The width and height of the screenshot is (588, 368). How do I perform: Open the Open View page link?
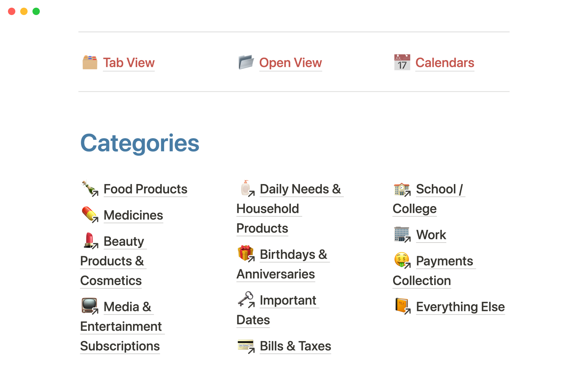point(290,63)
